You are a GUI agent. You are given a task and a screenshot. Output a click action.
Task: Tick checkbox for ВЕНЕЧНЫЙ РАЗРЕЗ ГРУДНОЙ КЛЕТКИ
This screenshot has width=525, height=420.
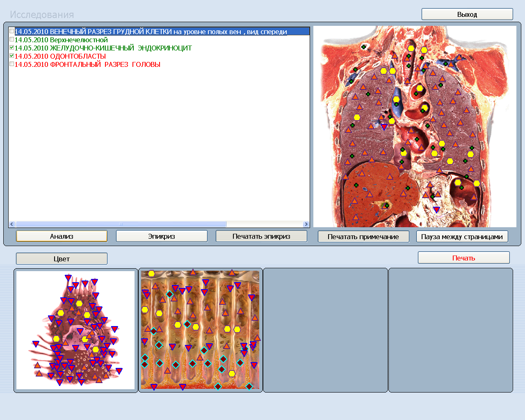[x=11, y=31]
